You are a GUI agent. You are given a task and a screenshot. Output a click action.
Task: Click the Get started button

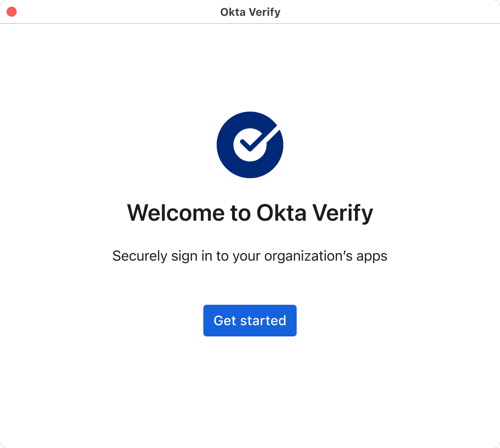pyautogui.click(x=250, y=321)
